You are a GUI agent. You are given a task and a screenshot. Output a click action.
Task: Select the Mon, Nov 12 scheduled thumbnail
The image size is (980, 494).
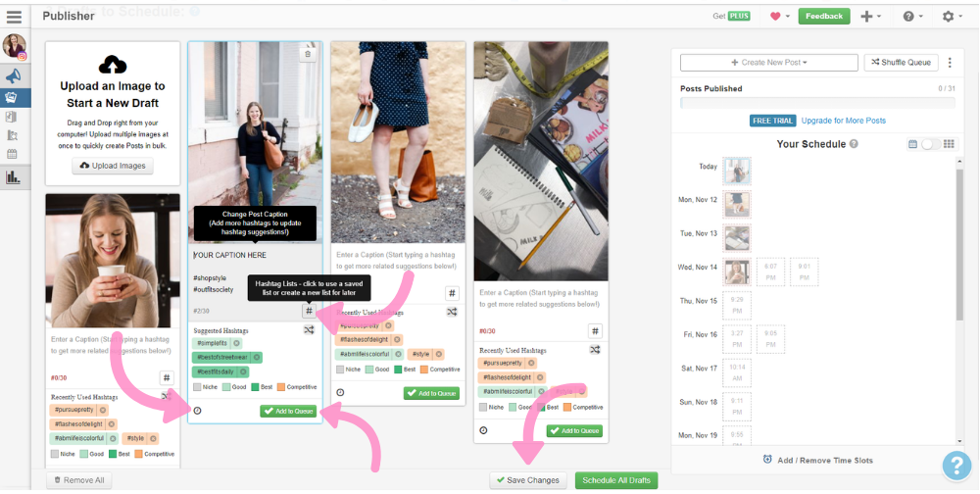[x=737, y=205]
